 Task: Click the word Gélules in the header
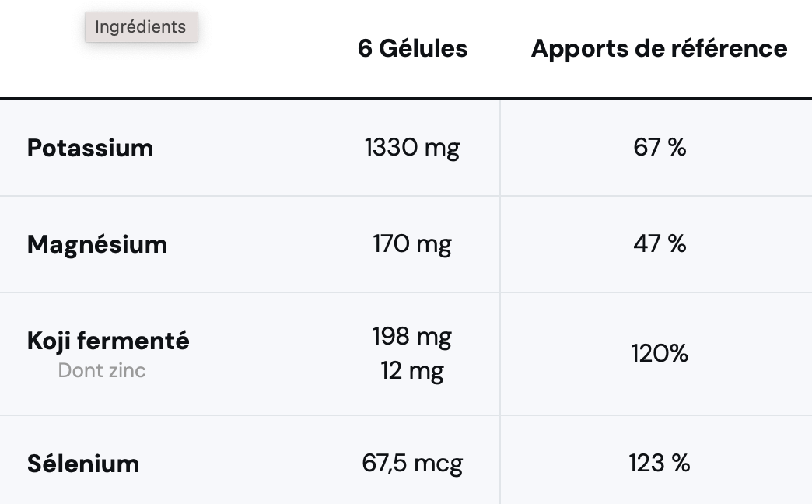pyautogui.click(x=423, y=49)
